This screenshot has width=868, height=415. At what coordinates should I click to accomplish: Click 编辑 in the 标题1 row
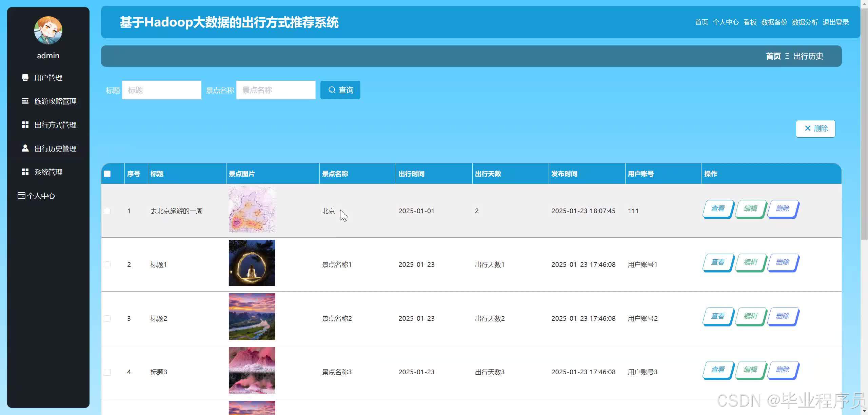coord(750,262)
